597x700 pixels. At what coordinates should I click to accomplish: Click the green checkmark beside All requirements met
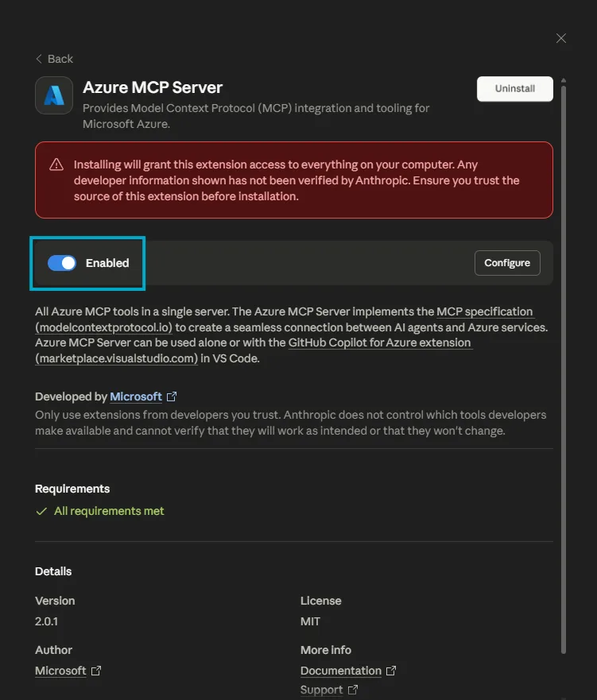41,511
